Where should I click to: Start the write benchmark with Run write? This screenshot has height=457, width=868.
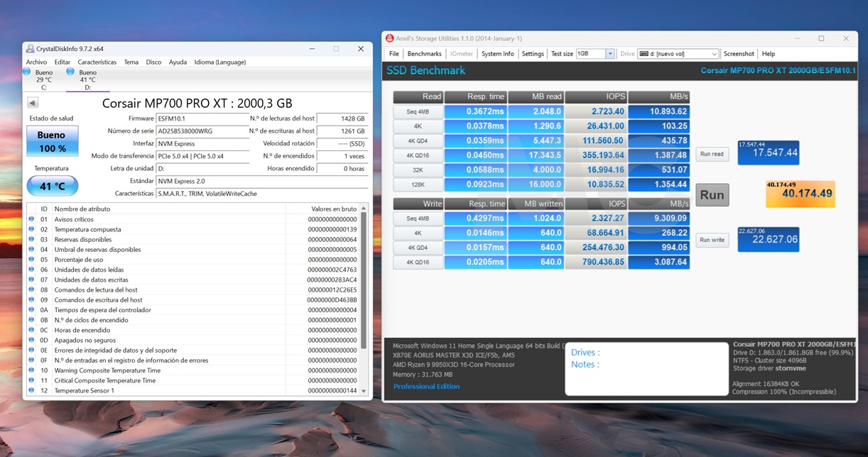click(711, 240)
